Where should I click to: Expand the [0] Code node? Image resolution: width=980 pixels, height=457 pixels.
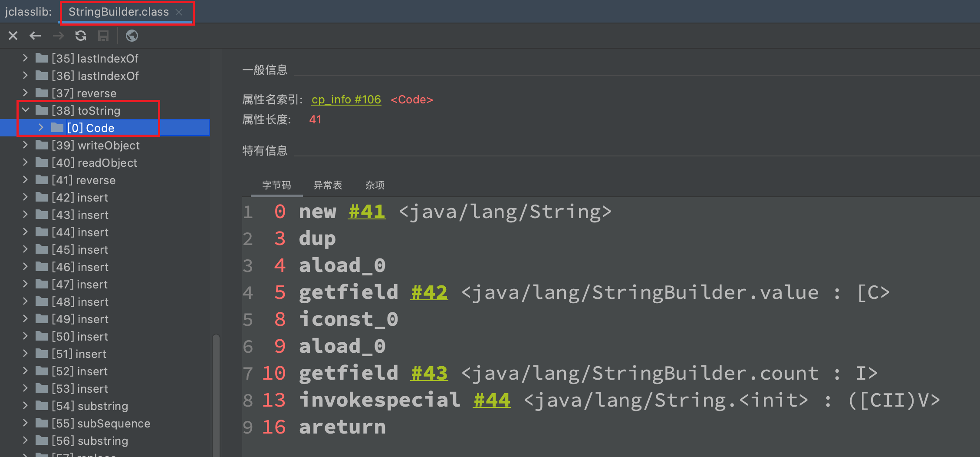coord(41,127)
